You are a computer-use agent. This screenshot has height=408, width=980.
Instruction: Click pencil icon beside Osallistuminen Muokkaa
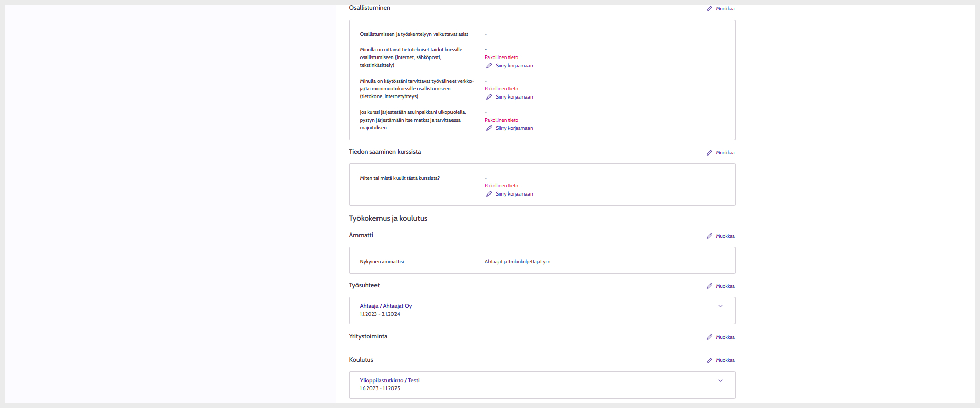709,9
